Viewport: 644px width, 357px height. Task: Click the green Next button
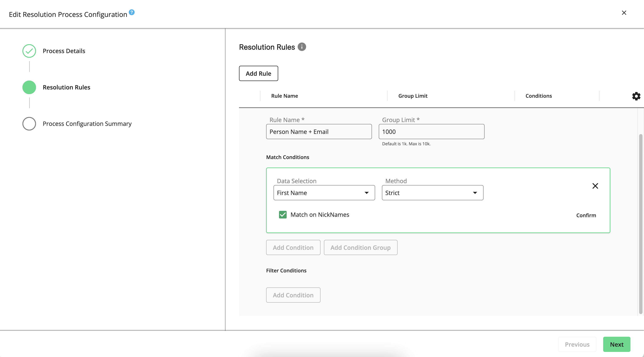[616, 344]
